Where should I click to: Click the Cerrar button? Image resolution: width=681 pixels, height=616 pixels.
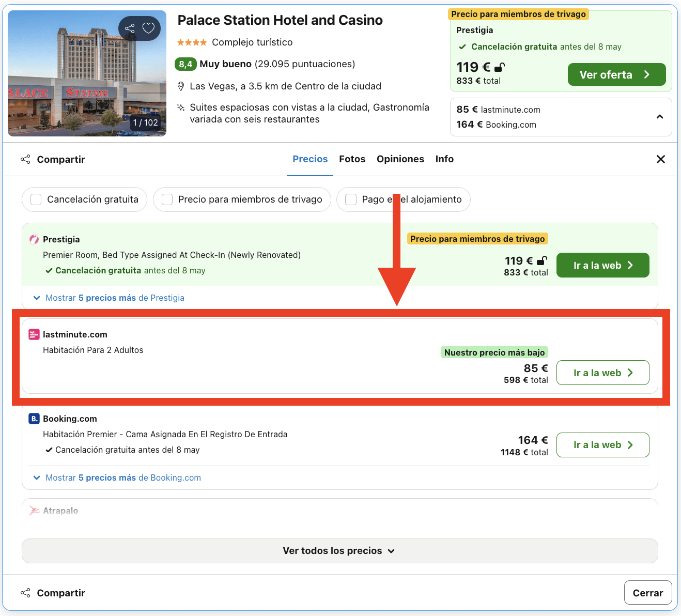[648, 593]
